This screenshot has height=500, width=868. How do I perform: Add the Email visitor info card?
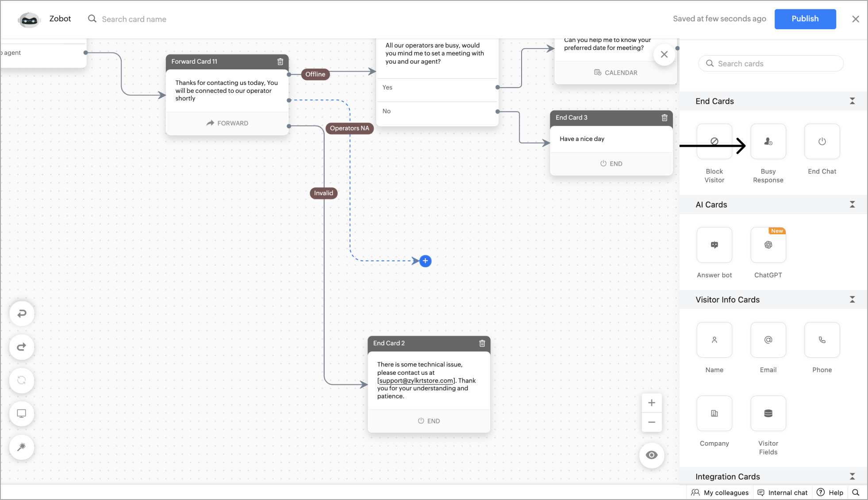click(768, 340)
